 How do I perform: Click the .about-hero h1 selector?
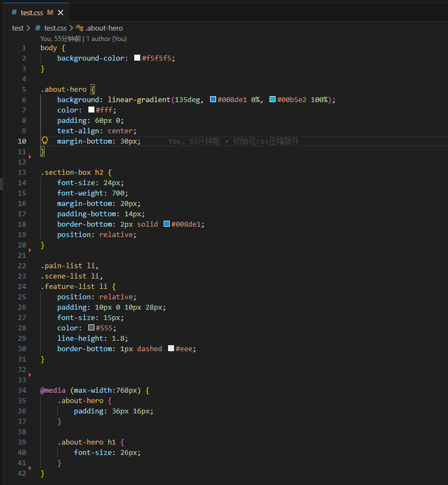click(87, 442)
